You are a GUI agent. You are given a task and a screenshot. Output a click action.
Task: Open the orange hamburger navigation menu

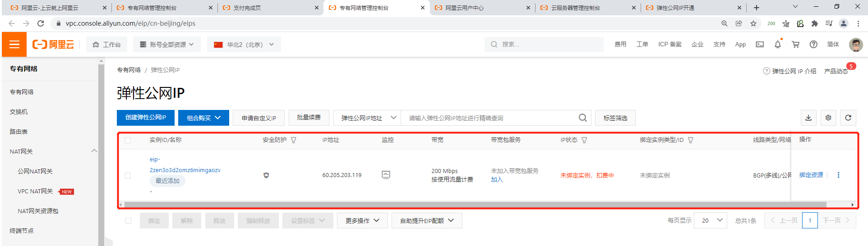(x=14, y=44)
